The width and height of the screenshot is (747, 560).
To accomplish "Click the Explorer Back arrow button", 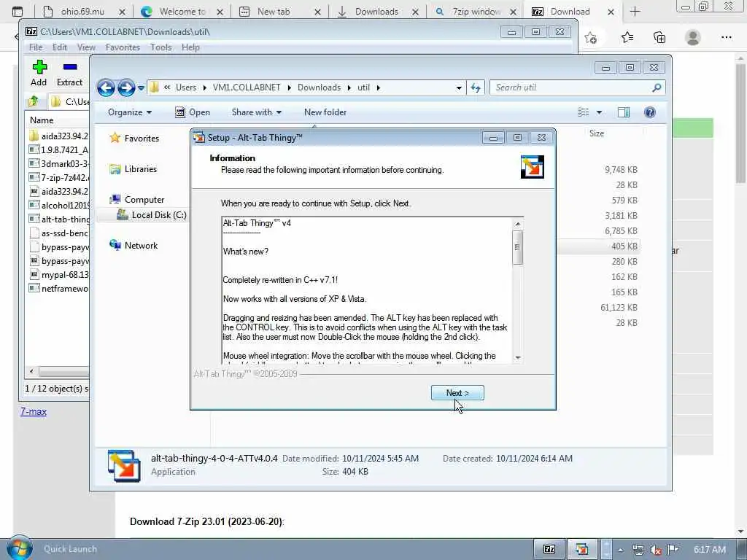I will coord(106,87).
